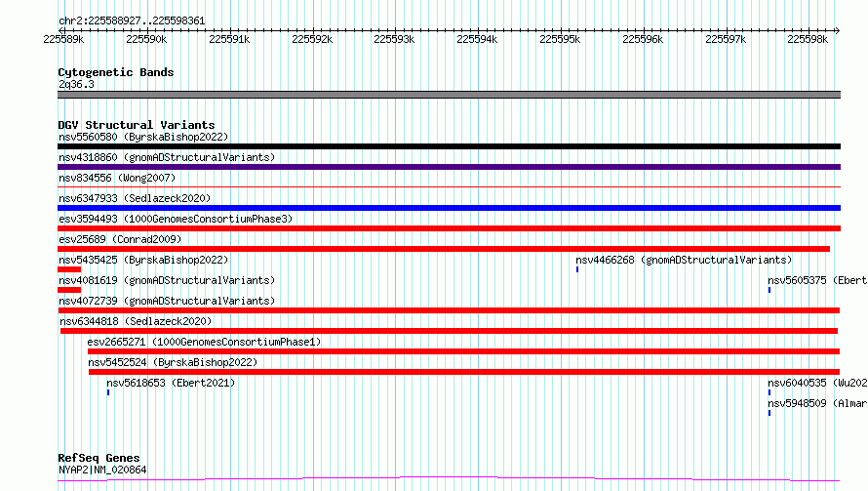Click the thin red nsv834556 variant line
The width and height of the screenshot is (868, 491).
coord(449,187)
